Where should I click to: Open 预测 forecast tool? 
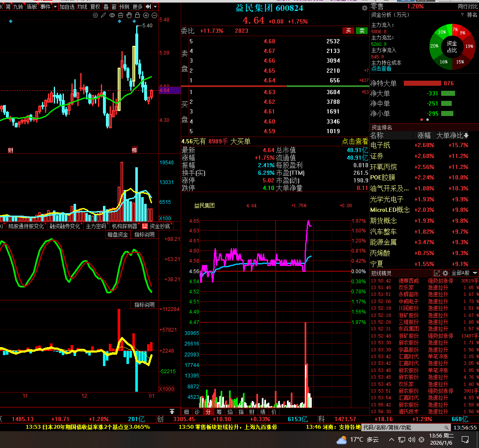pos(124,7)
